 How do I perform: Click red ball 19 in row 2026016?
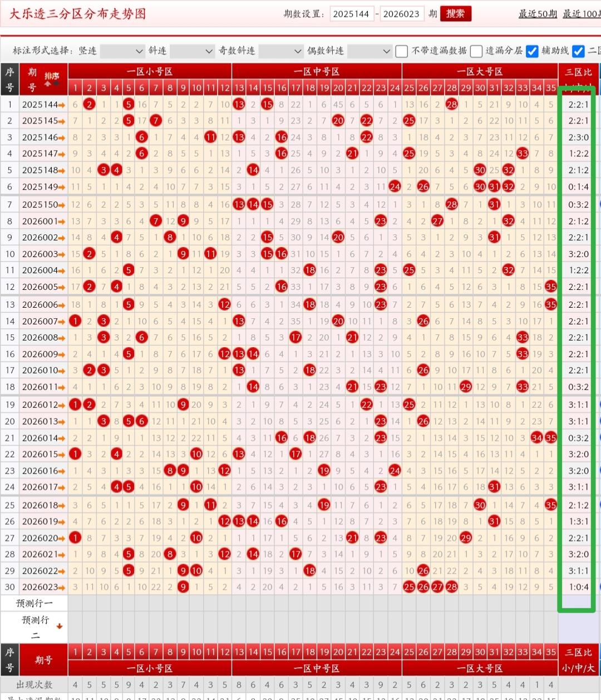[x=324, y=471]
